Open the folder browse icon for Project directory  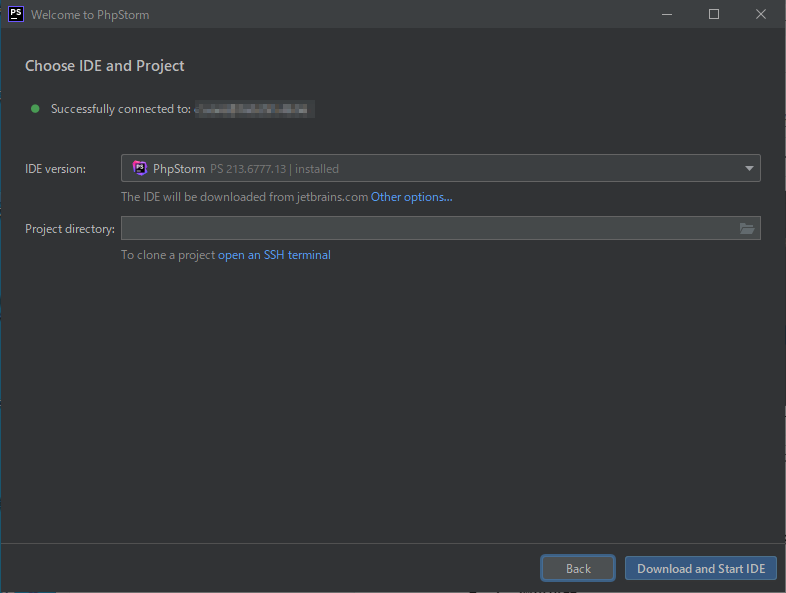pos(746,229)
